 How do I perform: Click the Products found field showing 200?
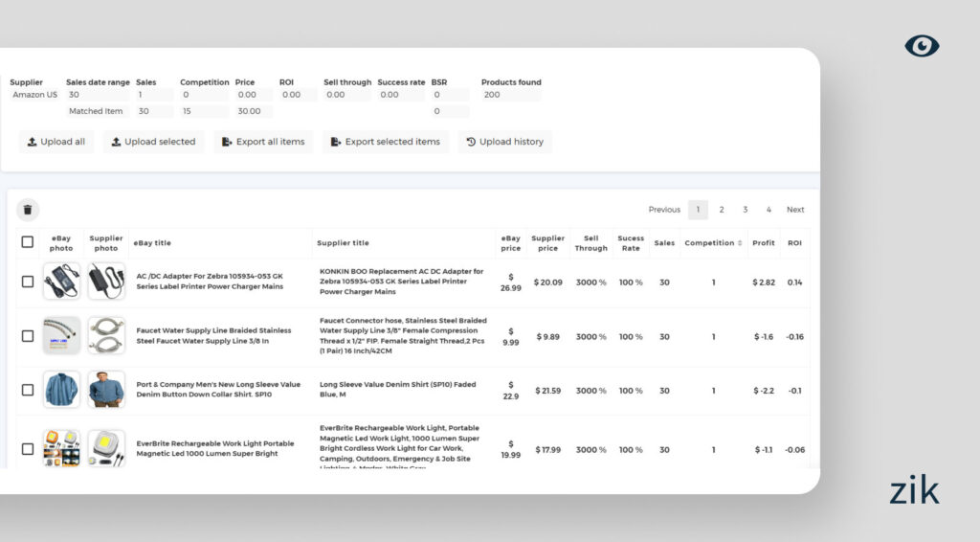tap(511, 95)
